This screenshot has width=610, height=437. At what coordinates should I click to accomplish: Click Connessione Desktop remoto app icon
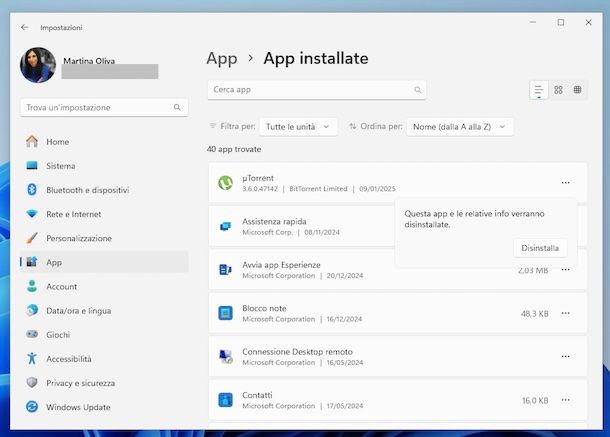[x=225, y=356]
